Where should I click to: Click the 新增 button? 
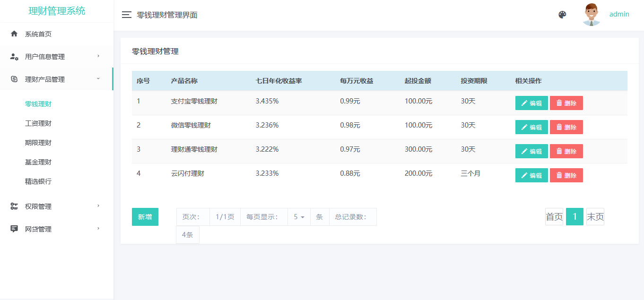click(x=145, y=217)
